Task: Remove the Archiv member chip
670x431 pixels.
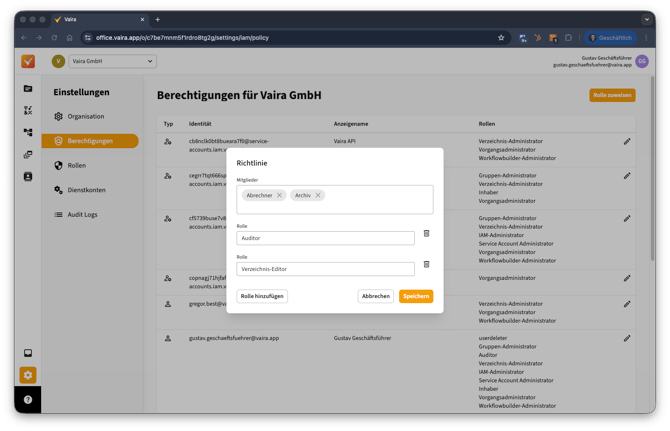Action: coord(318,195)
